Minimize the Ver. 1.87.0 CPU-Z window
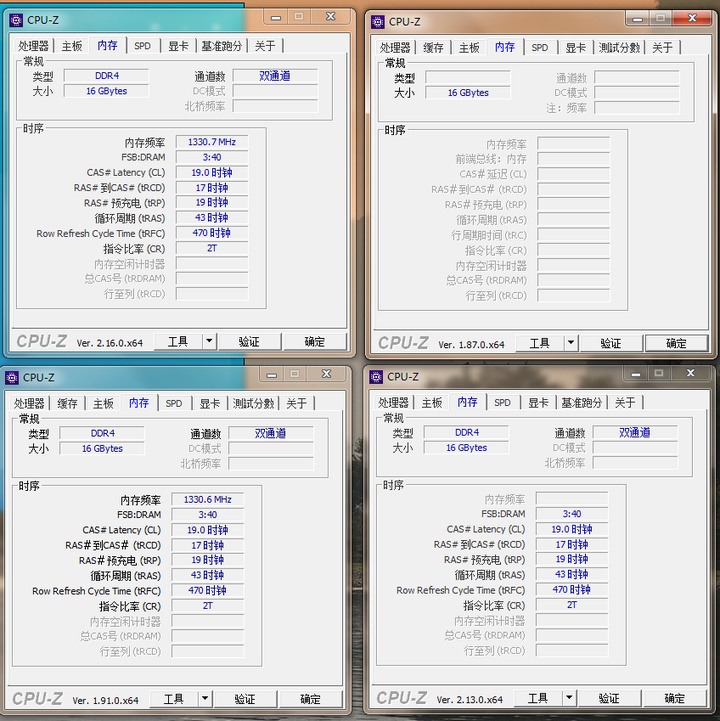This screenshot has width=720, height=721. coord(638,19)
